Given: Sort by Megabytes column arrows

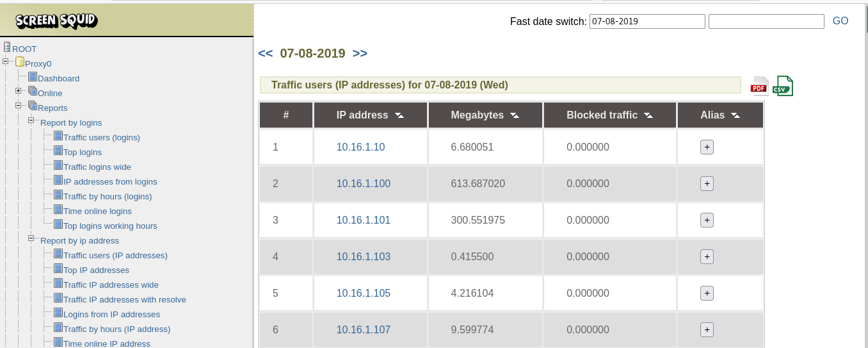Looking at the screenshot, I should tap(515, 116).
